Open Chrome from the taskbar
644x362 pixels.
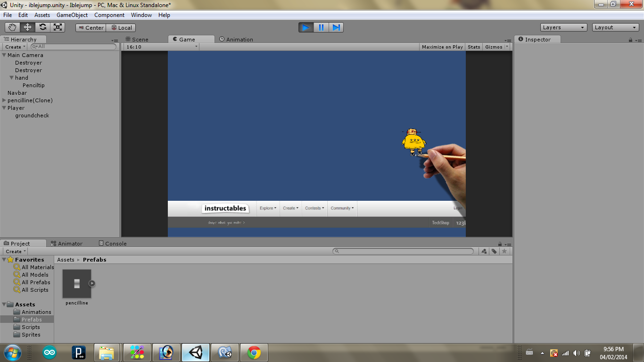click(x=254, y=352)
